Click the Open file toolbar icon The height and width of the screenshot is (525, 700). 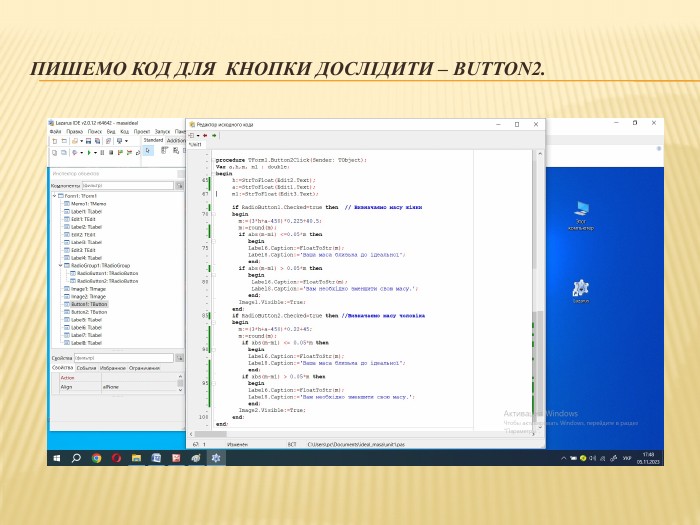click(75, 141)
